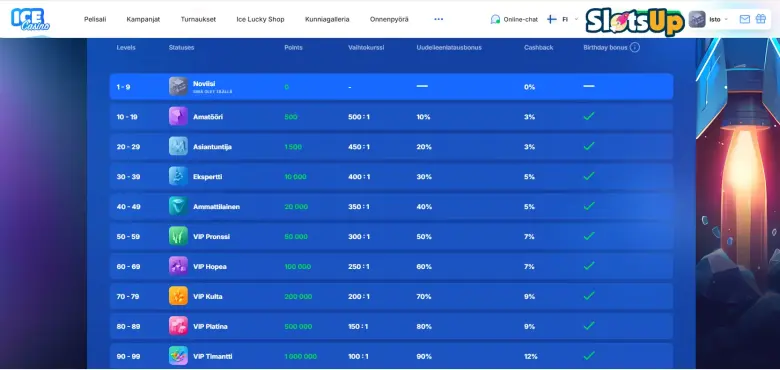Open the Online-chat headset icon
Image resolution: width=780 pixels, height=370 pixels.
click(495, 19)
